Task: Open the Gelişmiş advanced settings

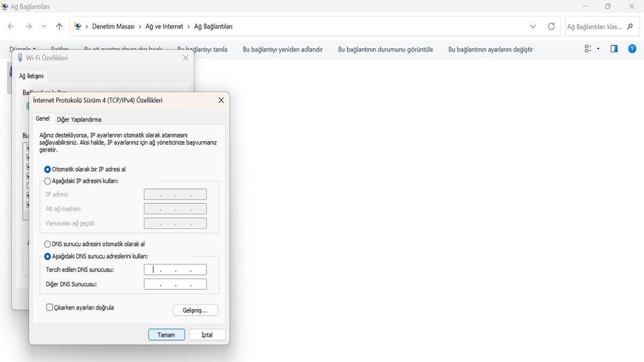Action: (195, 310)
